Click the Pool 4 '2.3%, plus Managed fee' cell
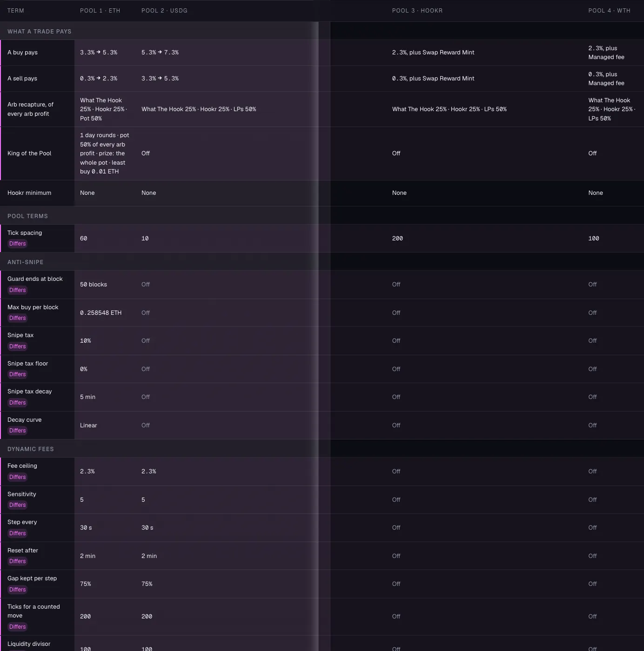This screenshot has height=651, width=644. (606, 53)
